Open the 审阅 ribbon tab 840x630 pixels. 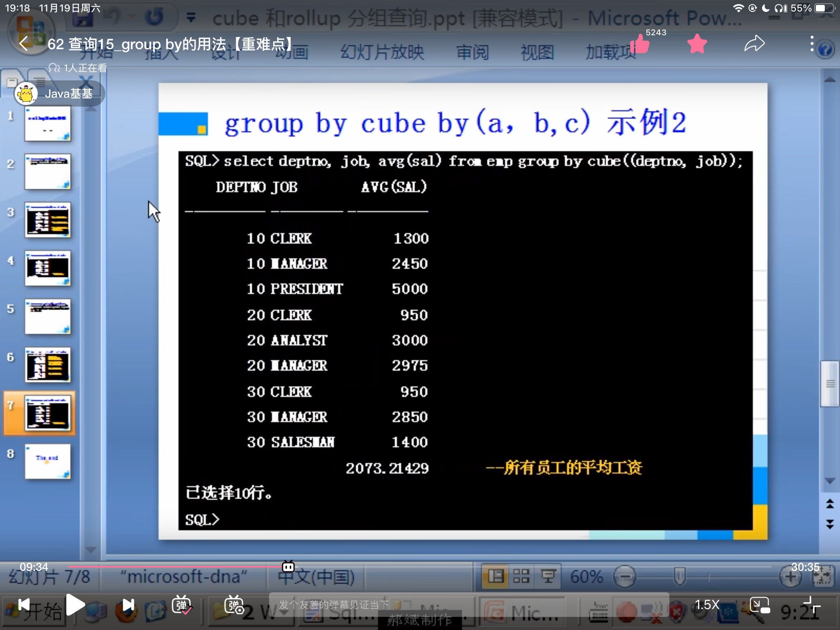[x=472, y=52]
